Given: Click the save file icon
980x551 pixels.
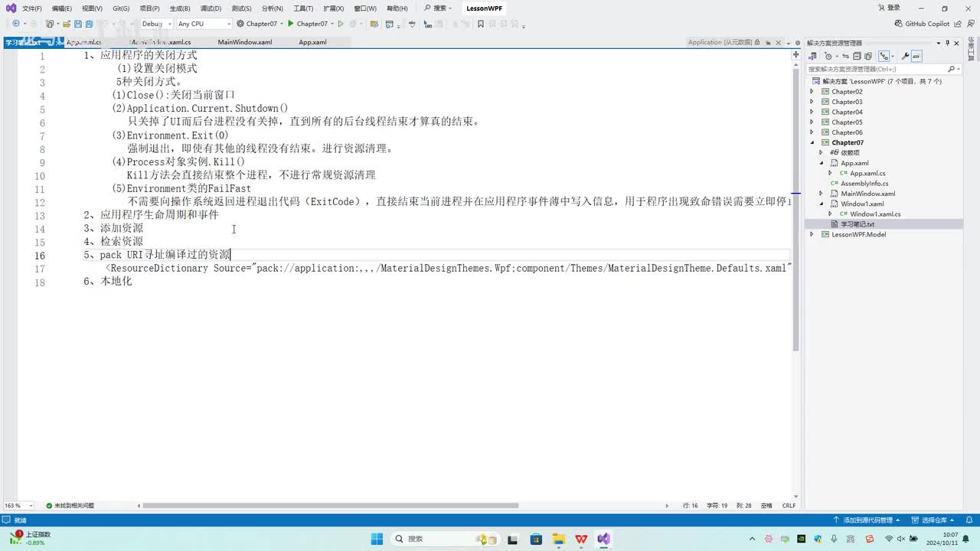Looking at the screenshot, I should point(79,24).
